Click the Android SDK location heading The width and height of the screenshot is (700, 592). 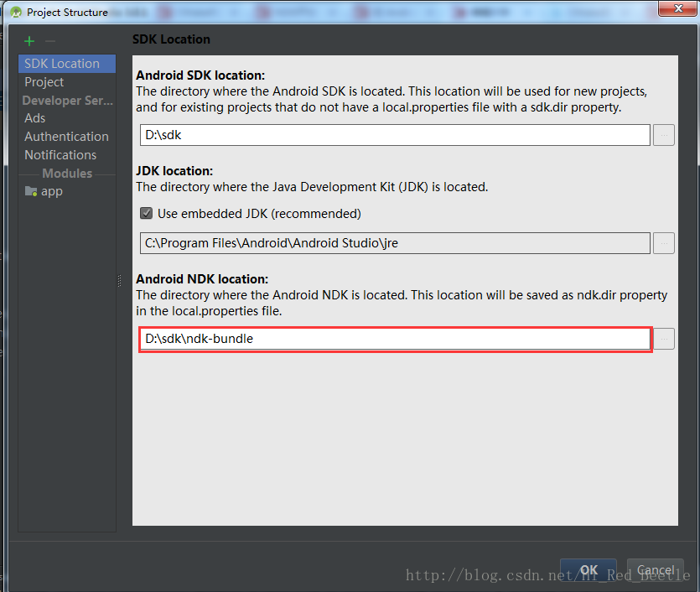(200, 75)
